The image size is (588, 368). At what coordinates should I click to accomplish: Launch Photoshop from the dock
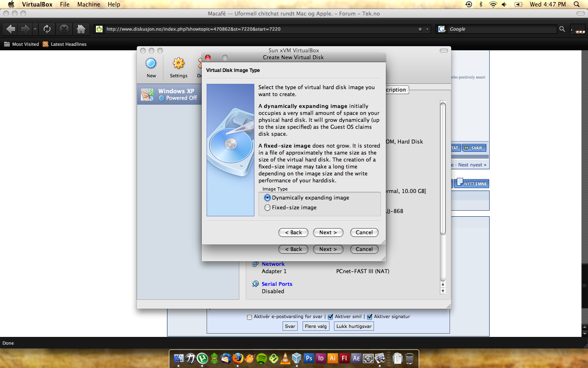(309, 359)
